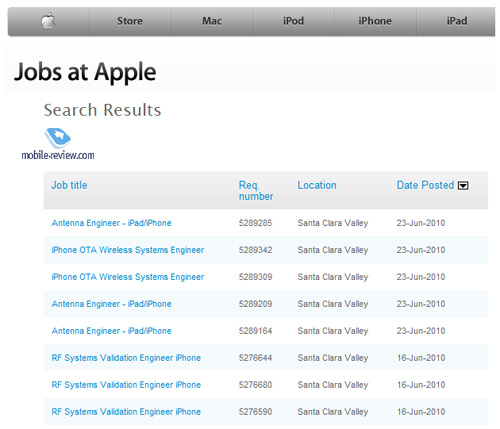Go to the iPod section
This screenshot has height=429, width=500.
coord(293,21)
